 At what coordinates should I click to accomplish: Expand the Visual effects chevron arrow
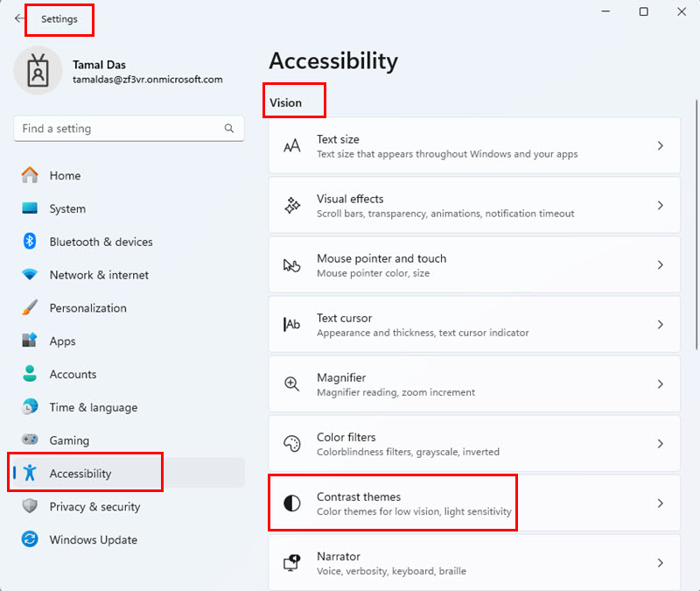coord(661,206)
